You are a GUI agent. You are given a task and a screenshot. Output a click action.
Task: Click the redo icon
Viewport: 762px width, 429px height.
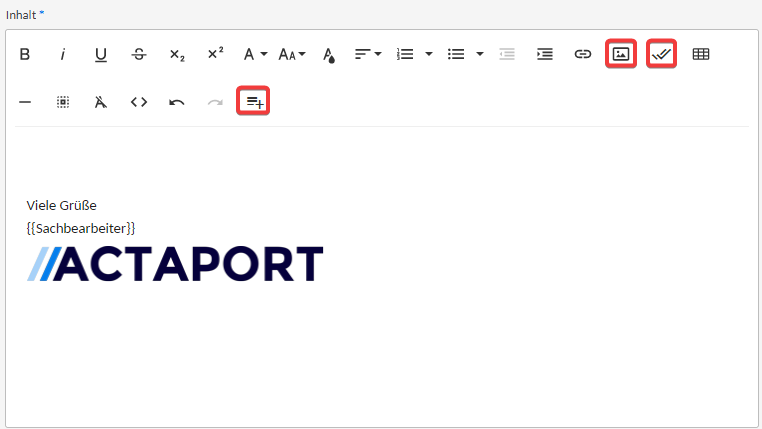[215, 102]
